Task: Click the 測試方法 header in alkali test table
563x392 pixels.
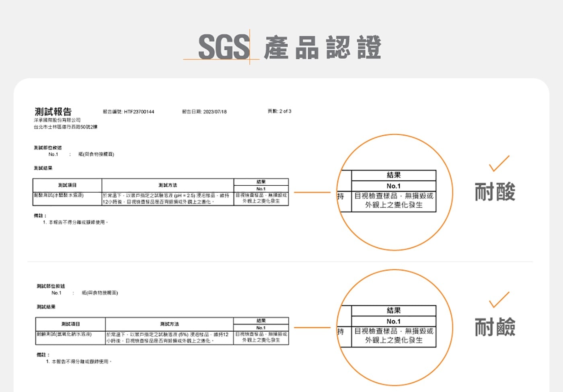Action: [x=169, y=324]
